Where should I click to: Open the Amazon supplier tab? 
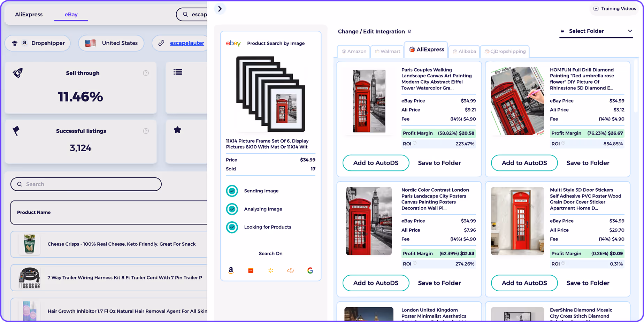(354, 51)
